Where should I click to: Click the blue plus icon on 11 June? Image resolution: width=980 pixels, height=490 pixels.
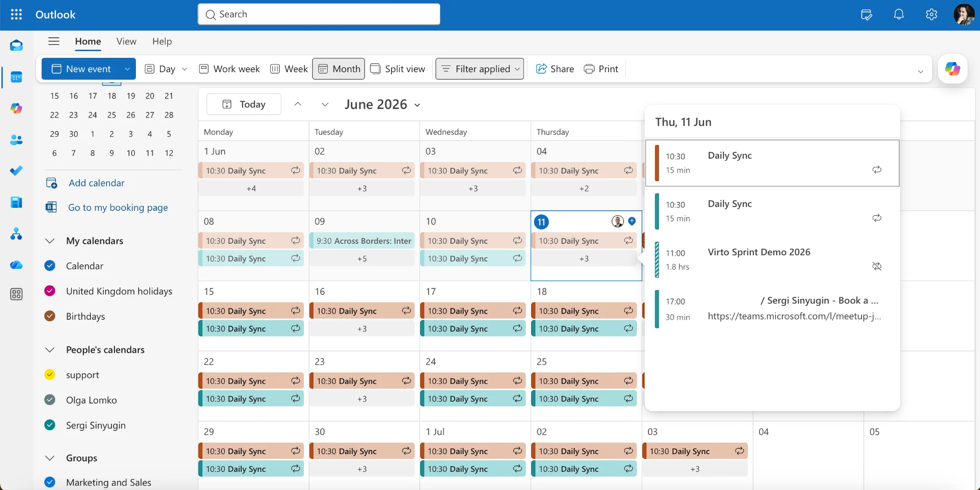pyautogui.click(x=632, y=221)
